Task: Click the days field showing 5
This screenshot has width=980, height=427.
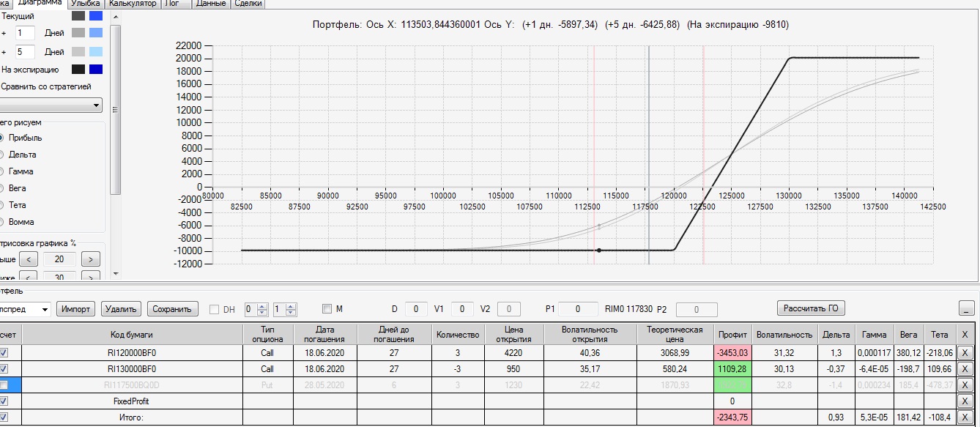Action: [x=25, y=52]
